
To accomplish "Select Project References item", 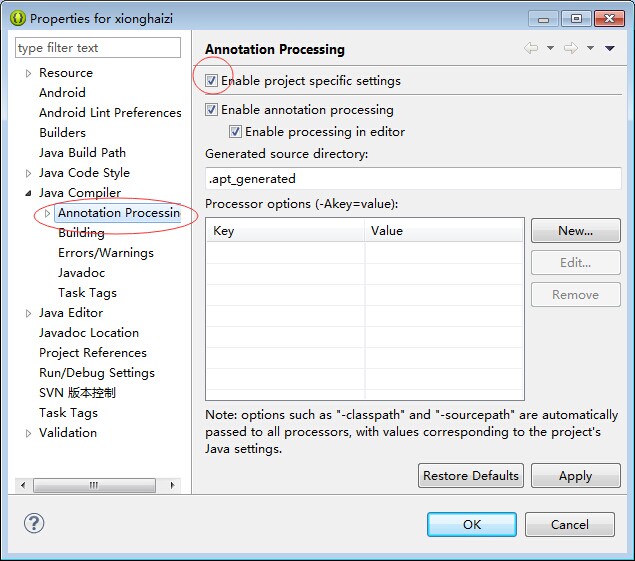I will click(x=93, y=353).
